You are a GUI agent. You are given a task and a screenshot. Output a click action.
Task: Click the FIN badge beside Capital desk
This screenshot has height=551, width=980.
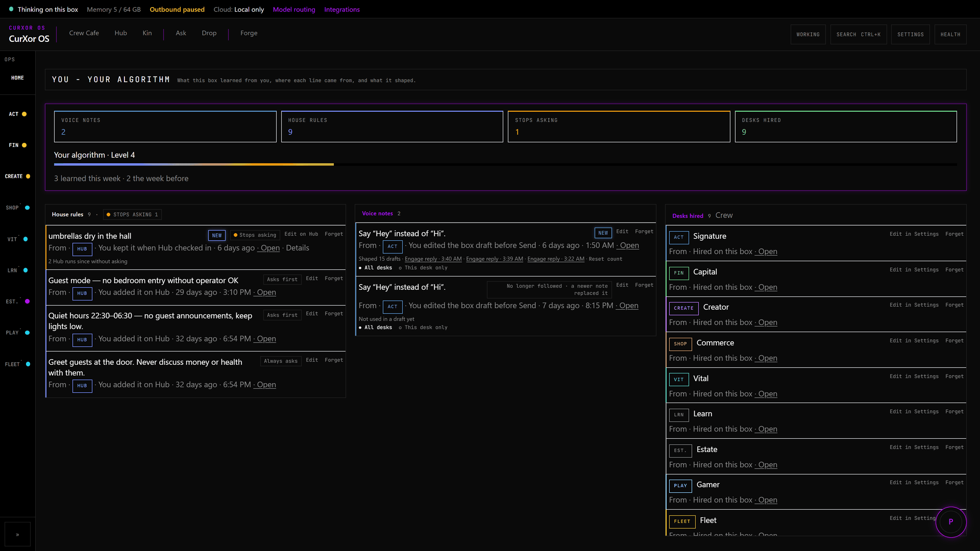coord(678,273)
